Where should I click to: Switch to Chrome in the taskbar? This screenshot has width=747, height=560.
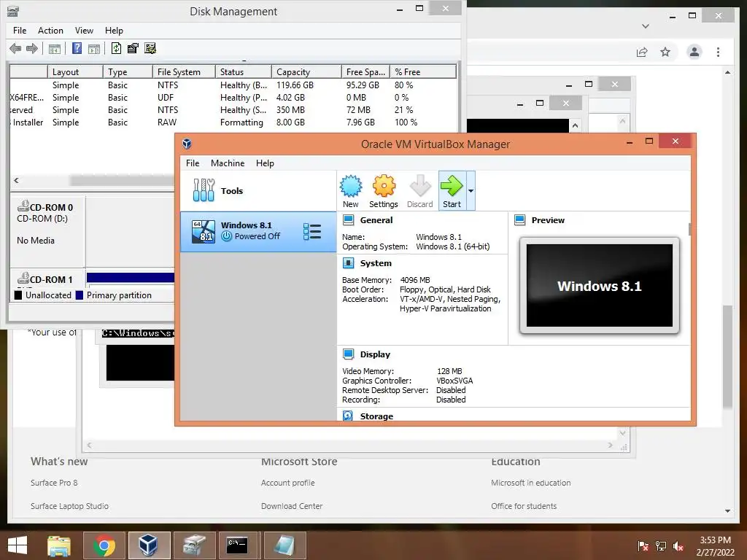click(104, 545)
